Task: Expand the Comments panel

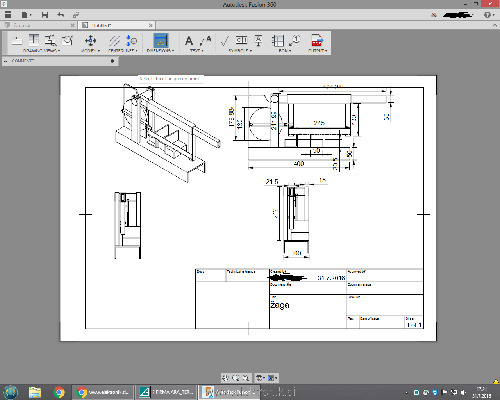Action: (6, 61)
